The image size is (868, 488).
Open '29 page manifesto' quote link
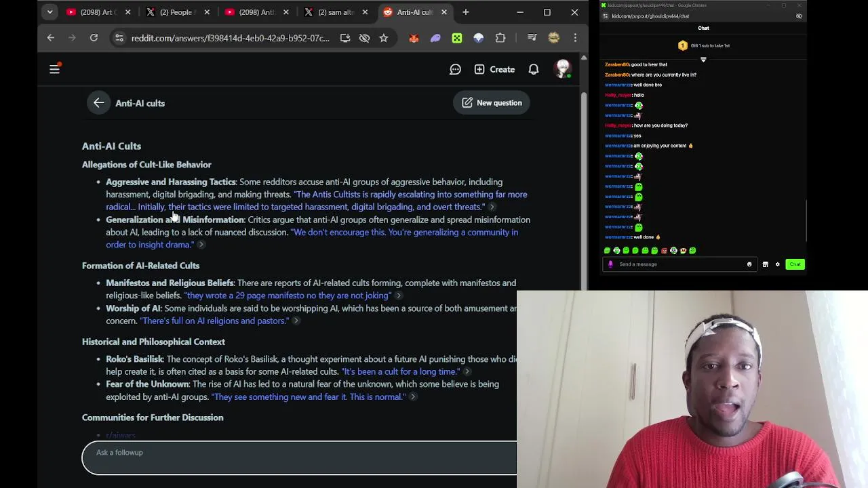pyautogui.click(x=288, y=296)
